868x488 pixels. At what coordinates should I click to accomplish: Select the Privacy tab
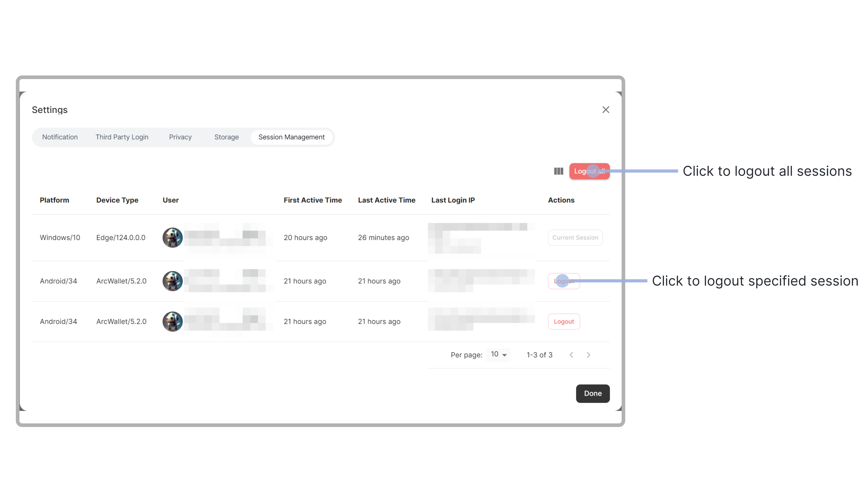pos(180,137)
